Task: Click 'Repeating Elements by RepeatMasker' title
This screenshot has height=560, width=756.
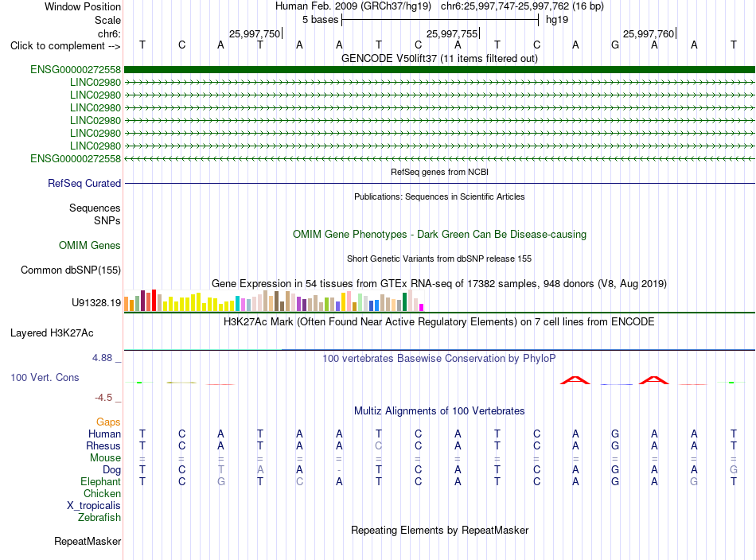Action: [439, 530]
